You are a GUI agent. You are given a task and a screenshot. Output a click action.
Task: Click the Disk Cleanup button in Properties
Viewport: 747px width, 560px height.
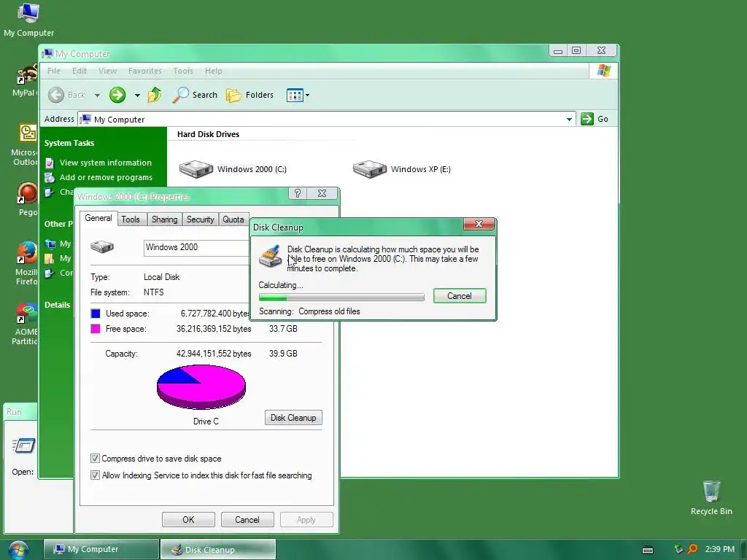point(293,418)
